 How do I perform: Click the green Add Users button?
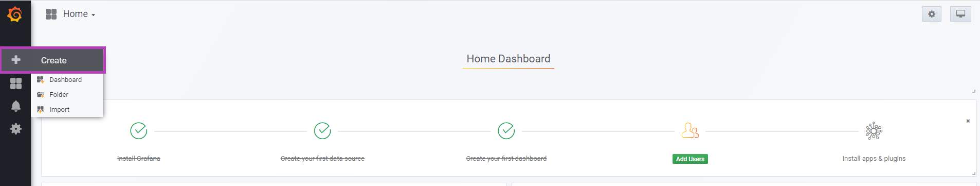tap(690, 159)
